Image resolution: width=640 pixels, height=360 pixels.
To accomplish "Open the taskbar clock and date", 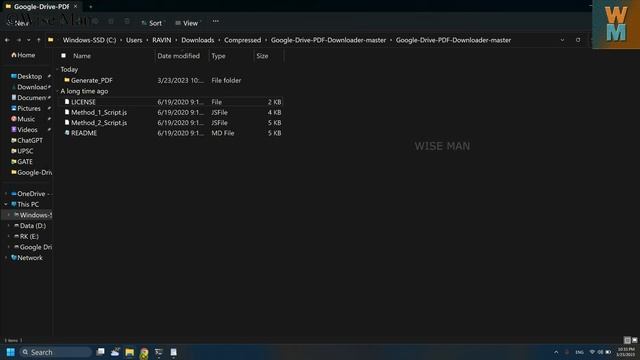I will (626, 352).
